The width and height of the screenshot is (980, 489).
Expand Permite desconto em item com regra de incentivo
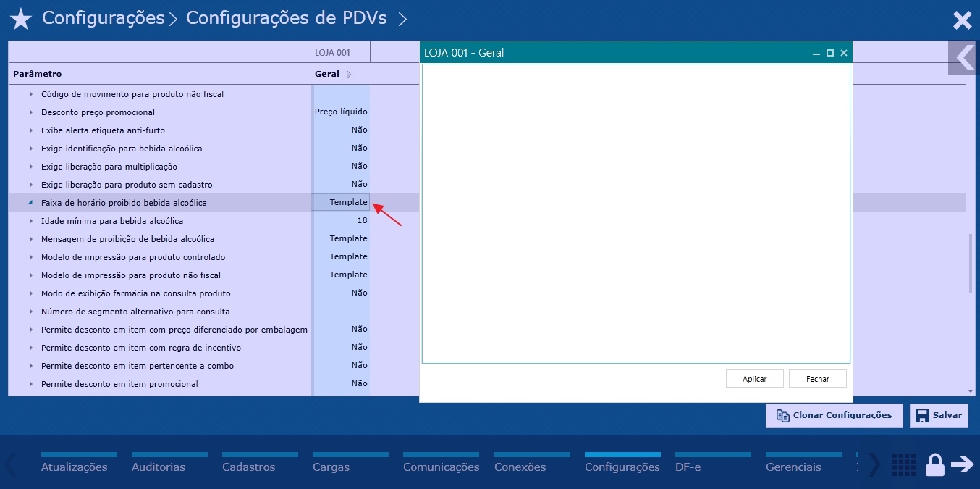[x=31, y=348]
